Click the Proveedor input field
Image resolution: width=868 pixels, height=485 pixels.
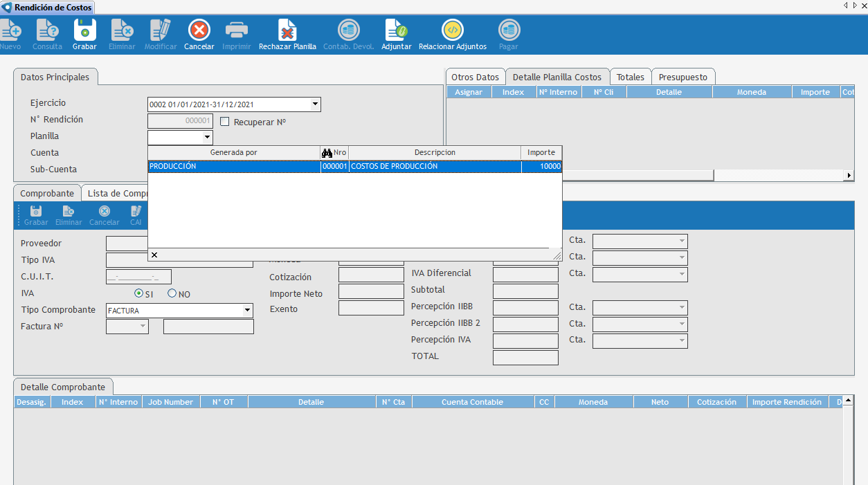click(x=127, y=244)
